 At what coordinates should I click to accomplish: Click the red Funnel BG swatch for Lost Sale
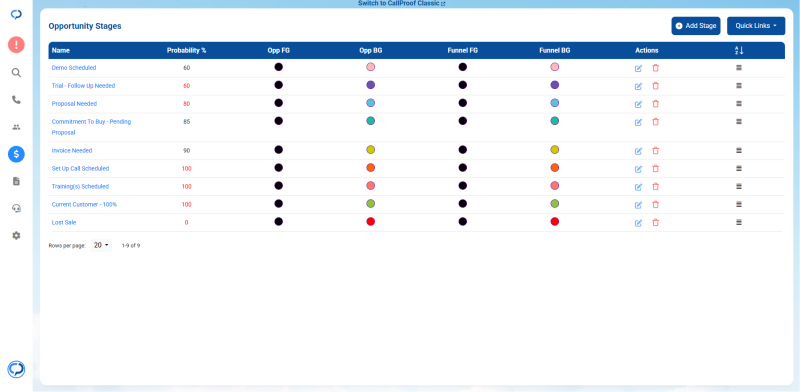(555, 222)
